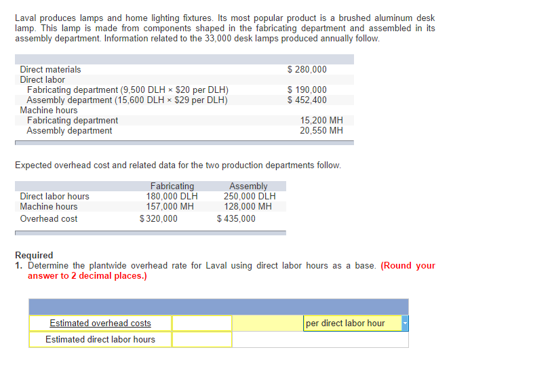Screen dimensions: 550x392
Task: Open the dropdown arrow beside per direct labor hour
Action: click(405, 324)
